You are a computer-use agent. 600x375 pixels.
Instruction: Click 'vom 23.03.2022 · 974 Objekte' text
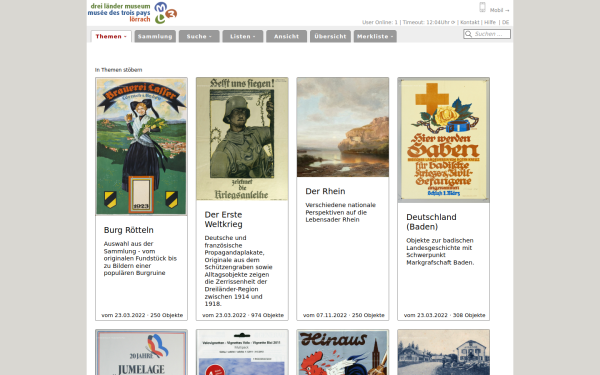(x=243, y=315)
